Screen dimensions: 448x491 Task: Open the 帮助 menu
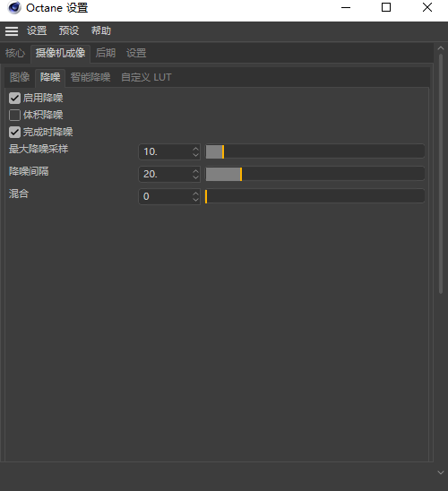101,30
